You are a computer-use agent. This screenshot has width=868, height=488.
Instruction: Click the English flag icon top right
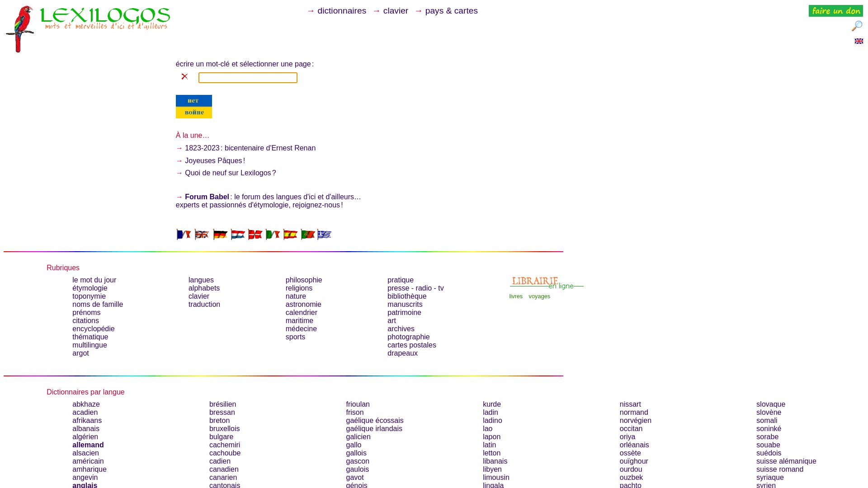pyautogui.click(x=859, y=41)
